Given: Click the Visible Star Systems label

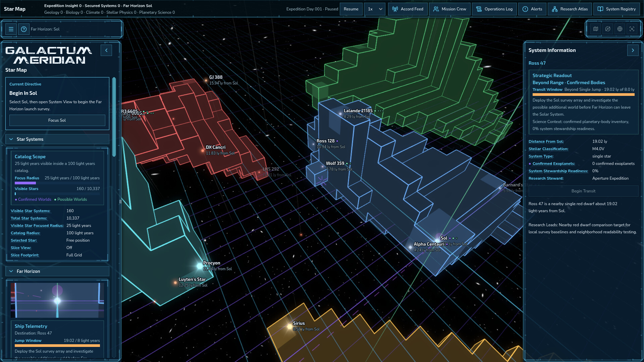Looking at the screenshot, I should (x=31, y=211).
